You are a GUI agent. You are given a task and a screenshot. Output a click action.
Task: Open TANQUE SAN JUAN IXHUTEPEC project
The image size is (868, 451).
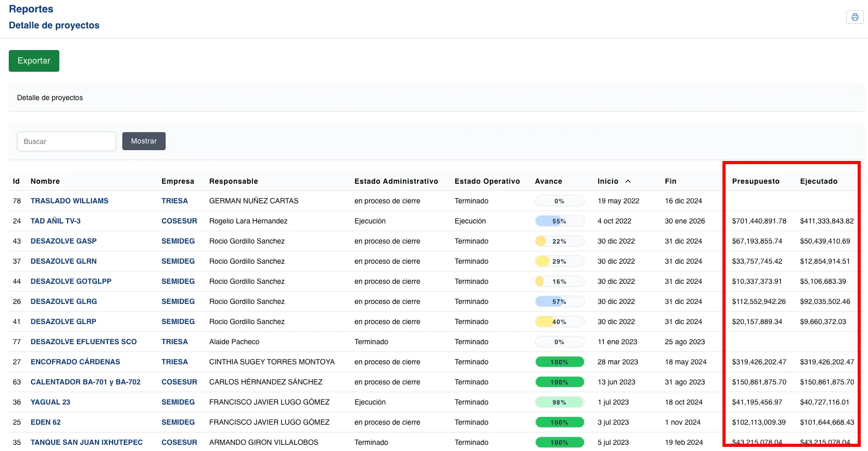click(x=86, y=442)
